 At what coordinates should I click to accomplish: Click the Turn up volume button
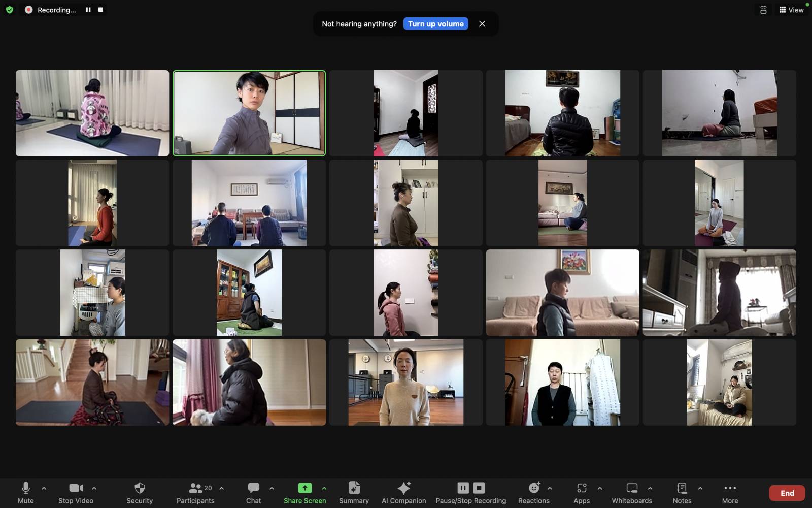pos(435,24)
